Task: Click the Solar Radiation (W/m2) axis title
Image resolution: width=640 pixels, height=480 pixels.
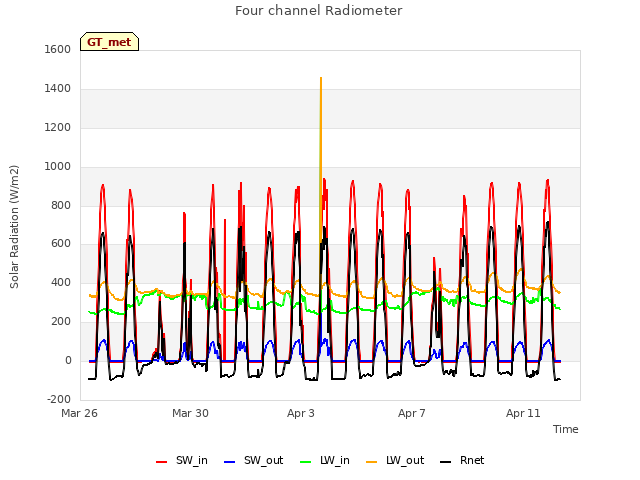Action: [x=14, y=227]
